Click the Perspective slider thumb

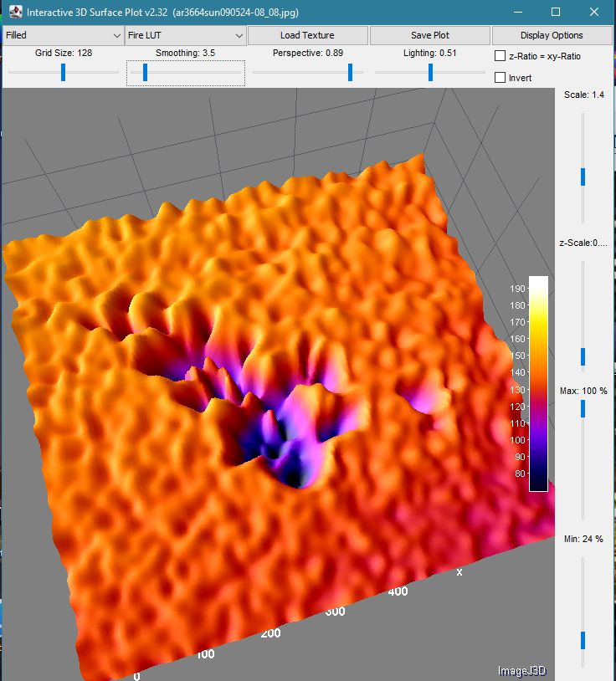350,73
